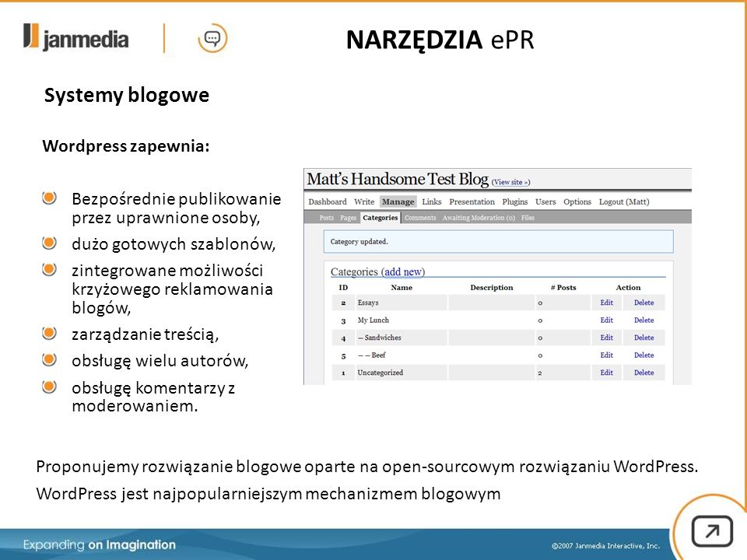This screenshot has width=747, height=560.
Task: Click the arrow icon in bottom corner
Action: tap(712, 531)
